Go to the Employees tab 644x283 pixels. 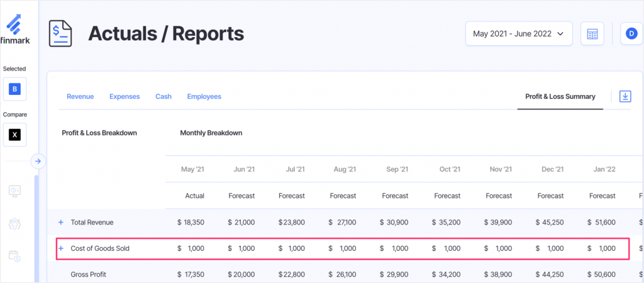(204, 96)
